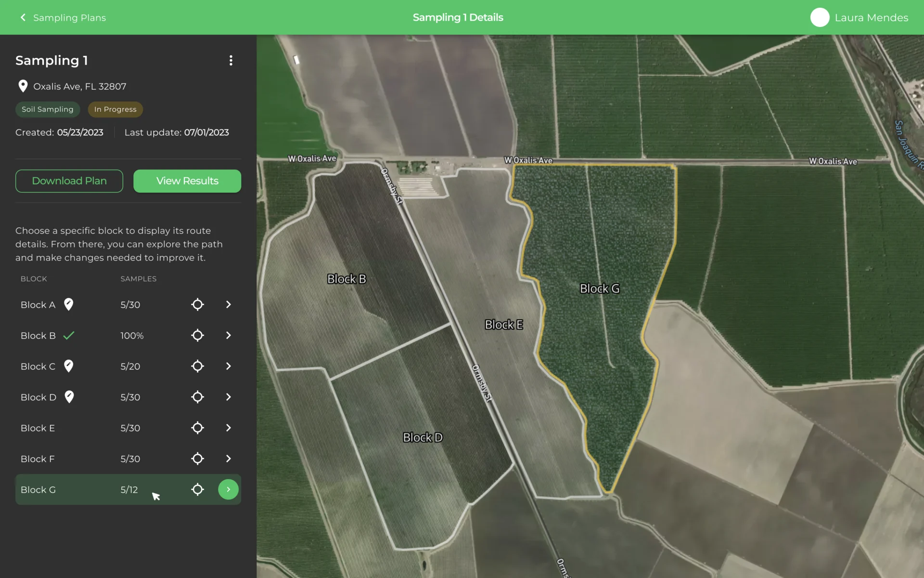924x578 pixels.
Task: Open the Sampling 1 three-dot menu
Action: (231, 60)
